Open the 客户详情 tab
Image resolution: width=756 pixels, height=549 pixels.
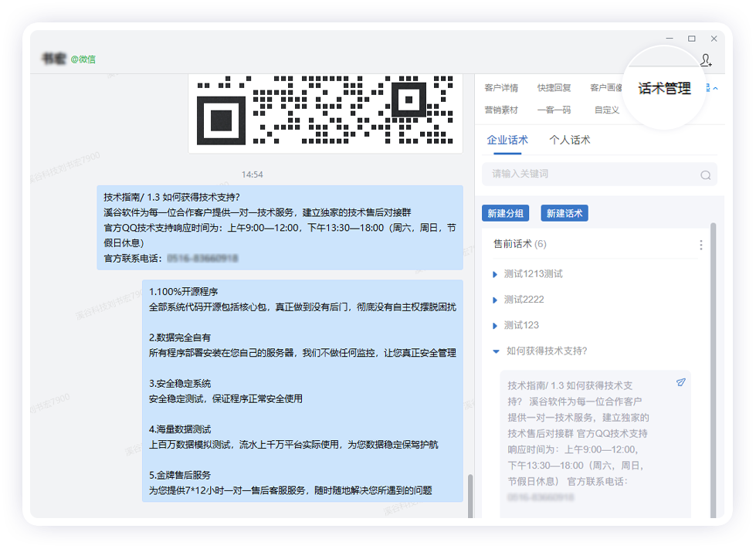click(501, 88)
